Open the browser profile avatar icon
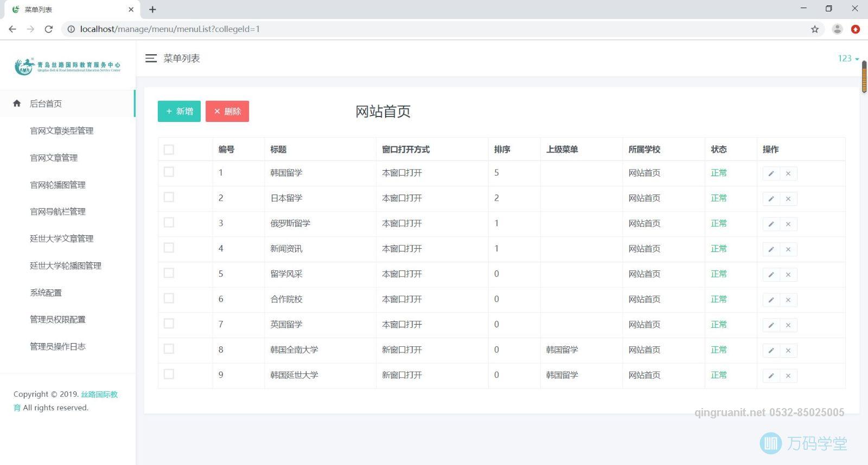Screen dimensions: 868x465 click(838, 29)
